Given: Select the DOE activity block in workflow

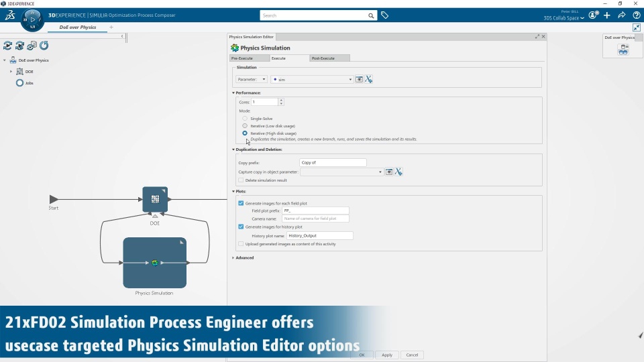Looking at the screenshot, I should pyautogui.click(x=155, y=200).
